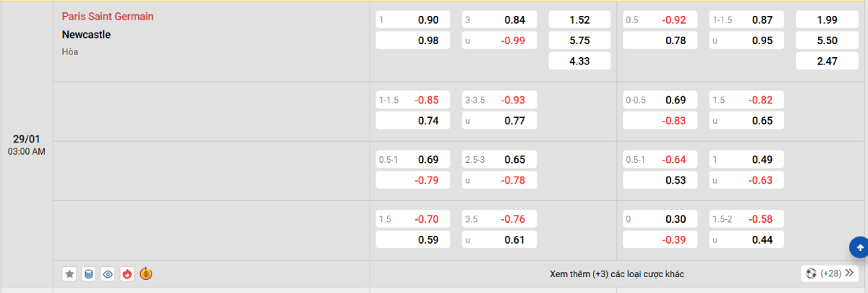868x293 pixels.
Task: Choose over 3 goals odds 0.84
Action: tap(500, 20)
